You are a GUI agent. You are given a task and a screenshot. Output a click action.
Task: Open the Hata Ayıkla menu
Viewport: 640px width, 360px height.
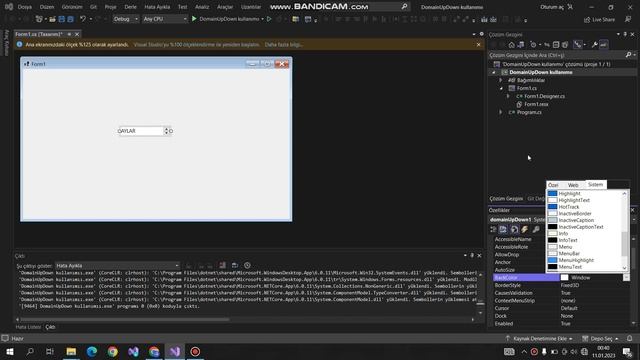[157, 7]
